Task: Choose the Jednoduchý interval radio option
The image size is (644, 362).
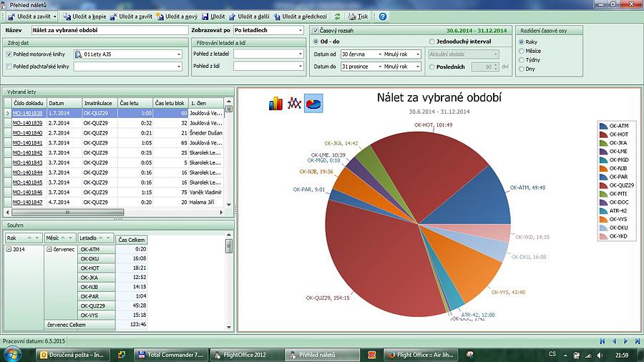Action: 431,41
